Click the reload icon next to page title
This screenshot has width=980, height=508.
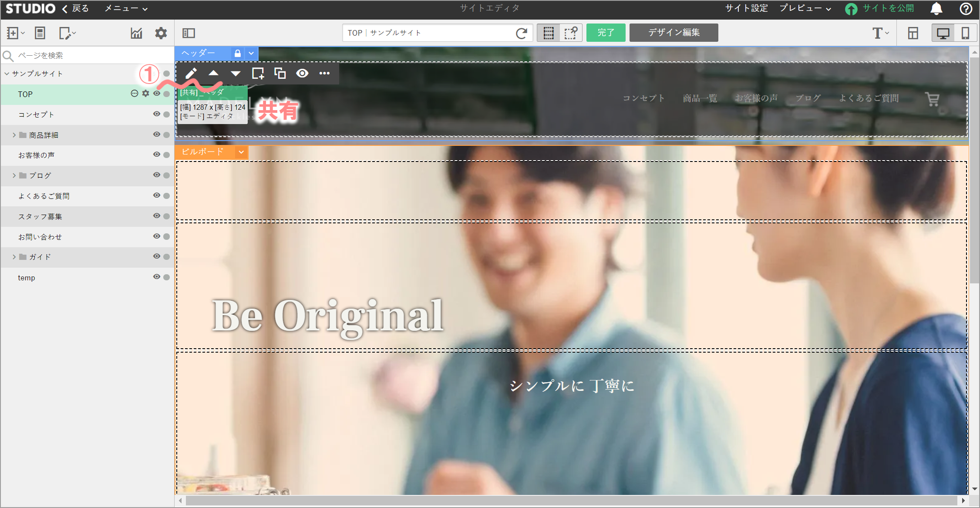tap(522, 33)
